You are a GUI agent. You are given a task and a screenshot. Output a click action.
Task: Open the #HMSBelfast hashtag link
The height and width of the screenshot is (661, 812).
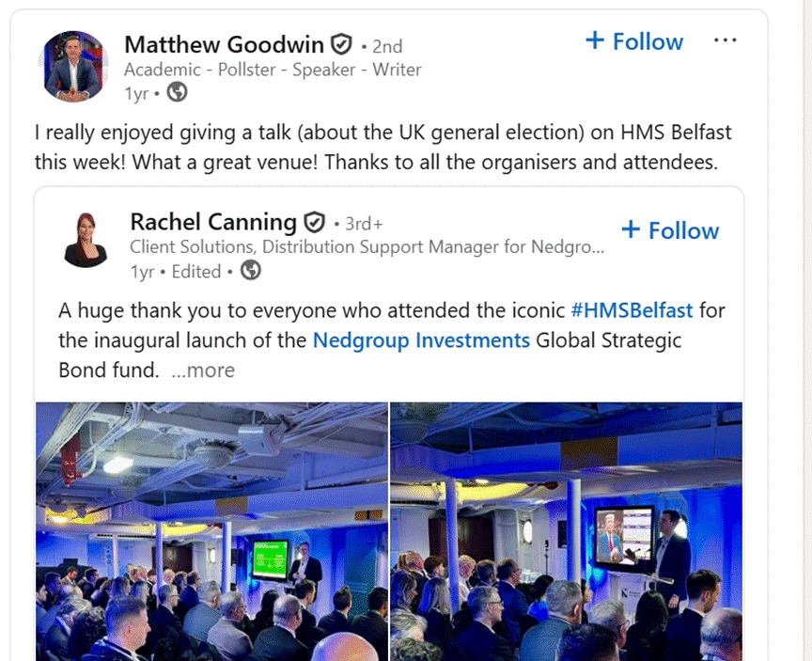click(x=632, y=310)
